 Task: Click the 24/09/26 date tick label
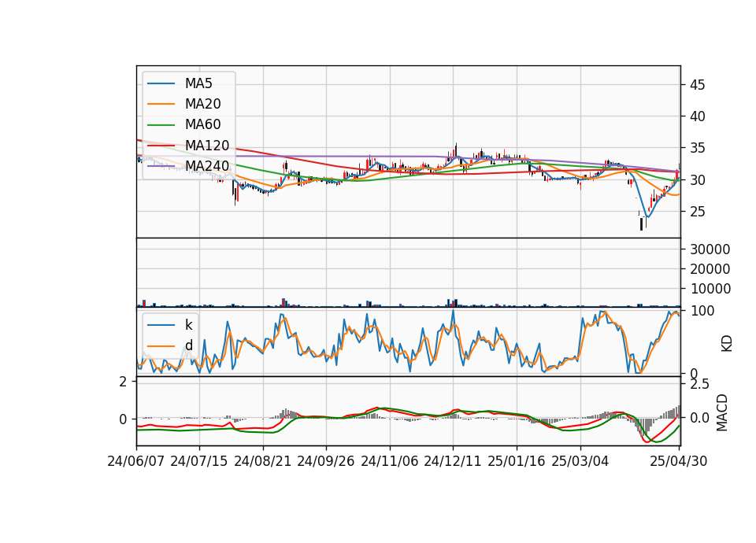tap(326, 461)
